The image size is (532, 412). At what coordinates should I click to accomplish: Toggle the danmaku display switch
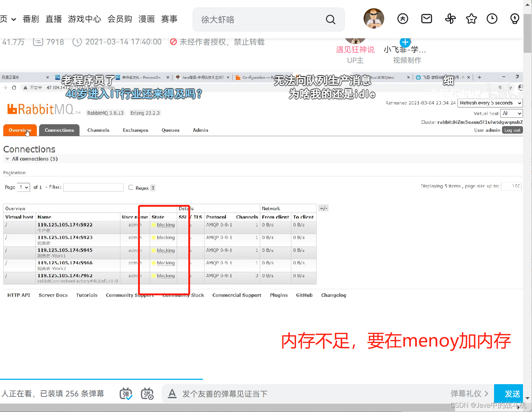(x=126, y=394)
